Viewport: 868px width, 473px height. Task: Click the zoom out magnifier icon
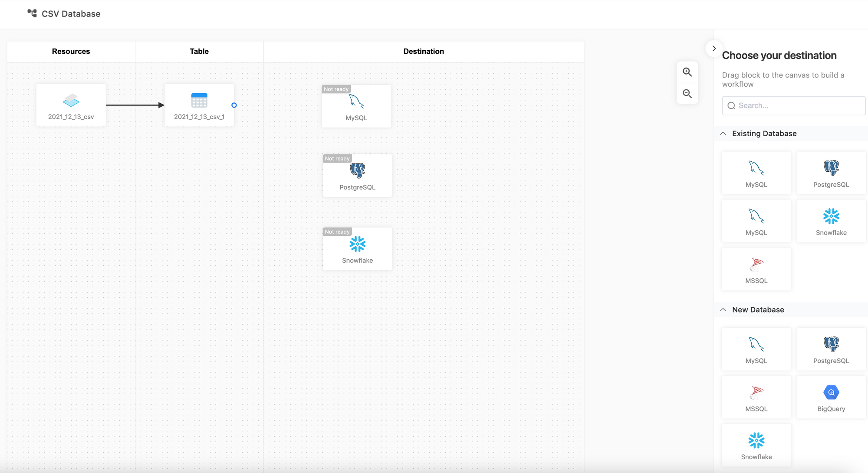coord(687,94)
